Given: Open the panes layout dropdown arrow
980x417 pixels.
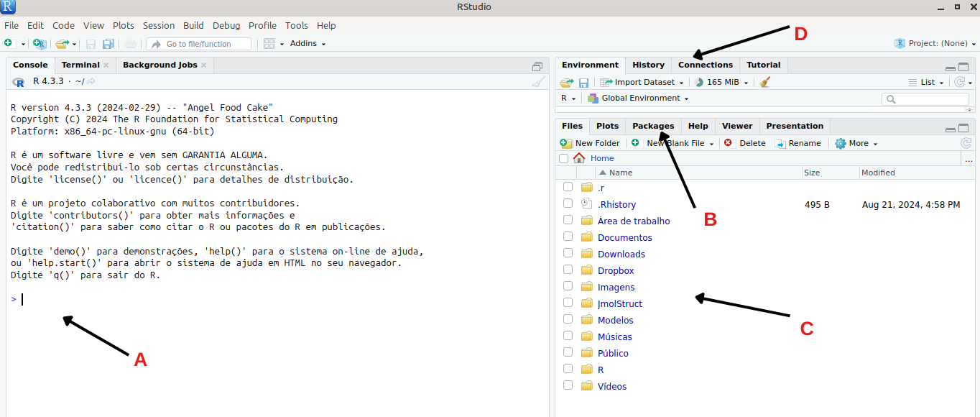Looking at the screenshot, I should pyautogui.click(x=282, y=44).
